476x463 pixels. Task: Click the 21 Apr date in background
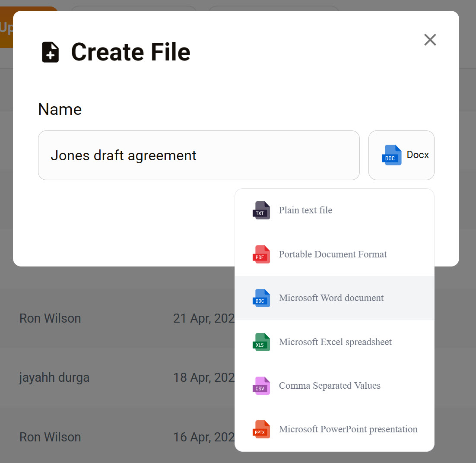coord(204,318)
